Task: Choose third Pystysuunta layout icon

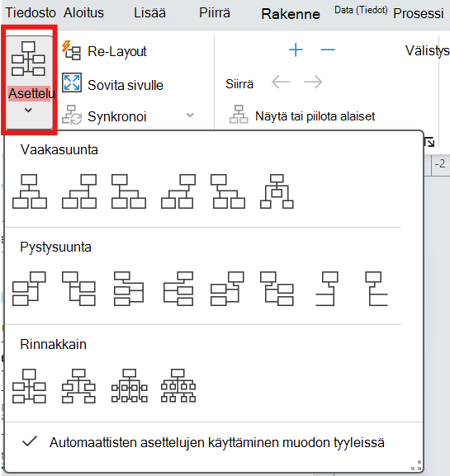Action: click(129, 289)
